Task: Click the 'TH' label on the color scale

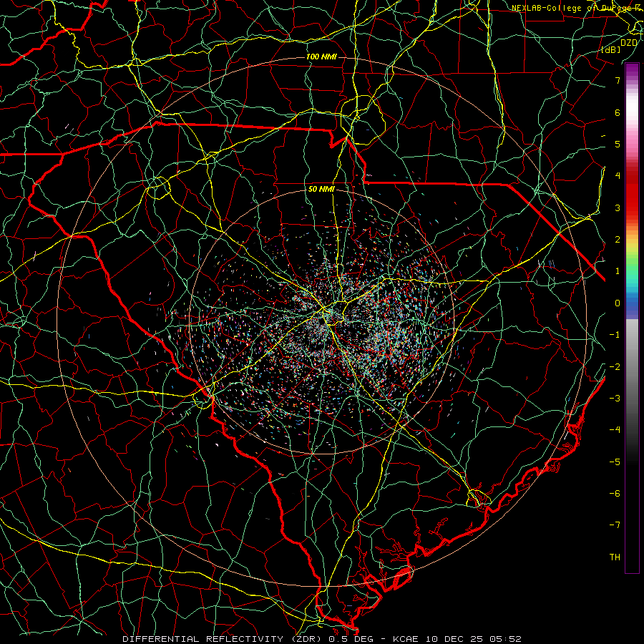Action: click(615, 557)
